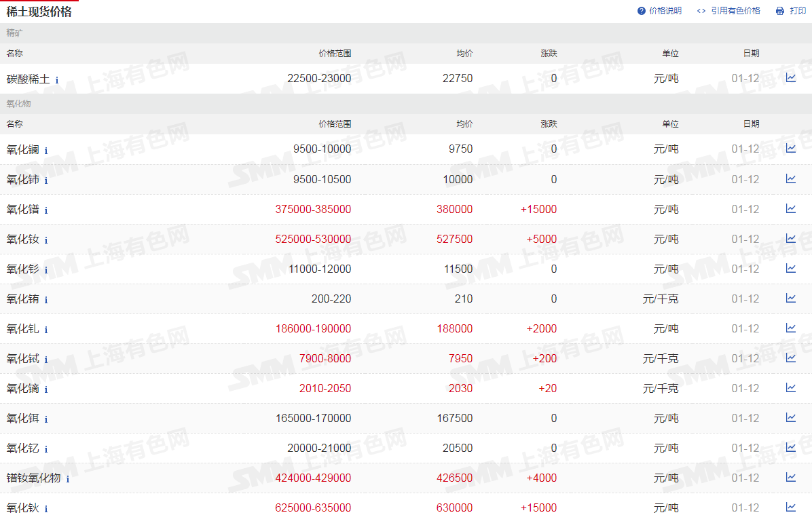Click 引用有色价格 link
Image resolution: width=812 pixels, height=517 pixels.
tap(728, 11)
